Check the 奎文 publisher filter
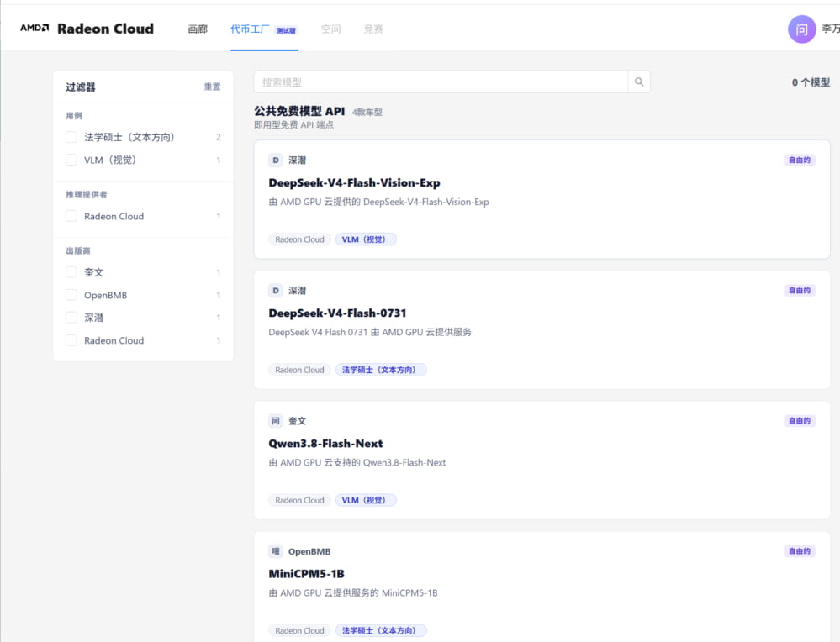 click(71, 272)
